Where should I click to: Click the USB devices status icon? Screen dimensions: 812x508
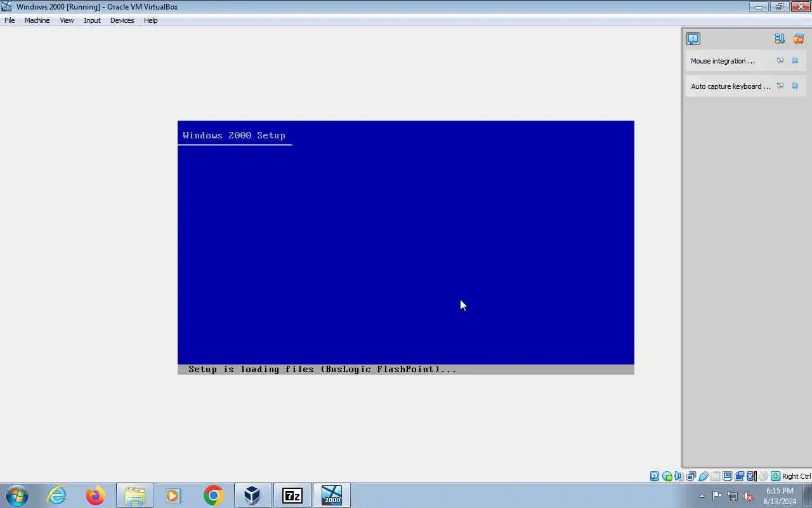tap(703, 476)
